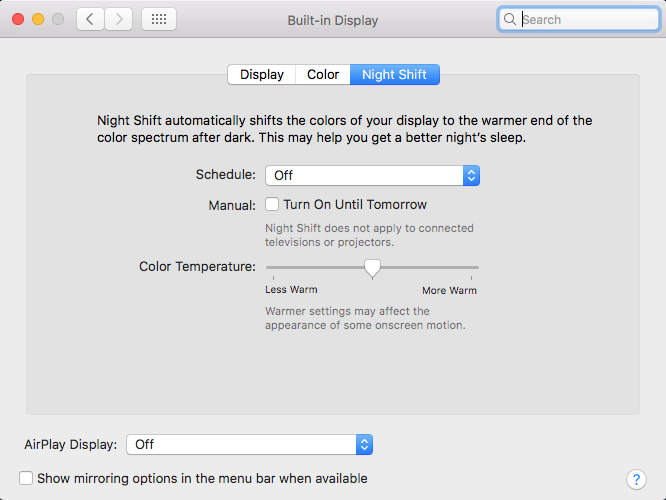Viewport: 666px width, 500px height.
Task: Open the AirPlay Display dropdown
Action: click(x=250, y=444)
